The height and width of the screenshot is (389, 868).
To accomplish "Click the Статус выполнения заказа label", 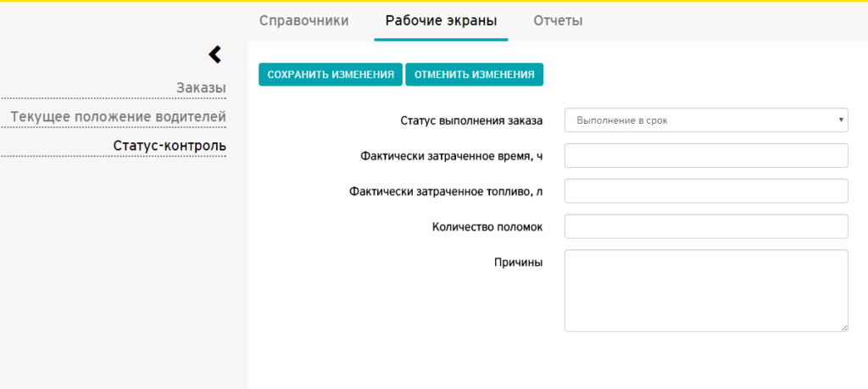I will (471, 120).
